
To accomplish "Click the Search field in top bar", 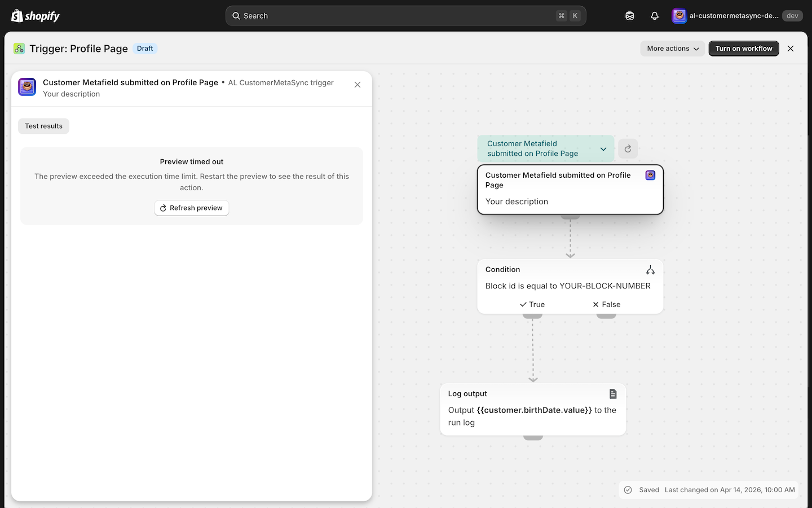I will tap(406, 16).
